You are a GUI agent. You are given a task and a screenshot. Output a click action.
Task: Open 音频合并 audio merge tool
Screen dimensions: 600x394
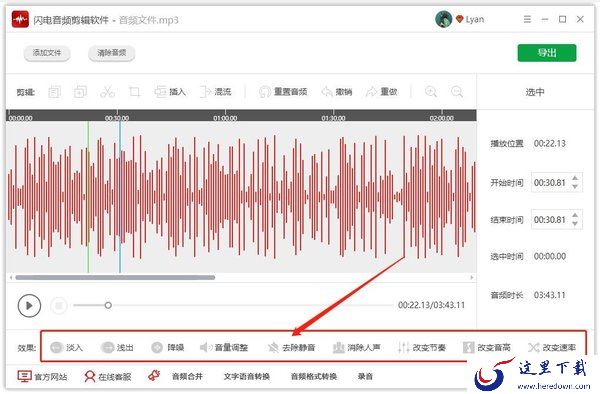pos(187,376)
